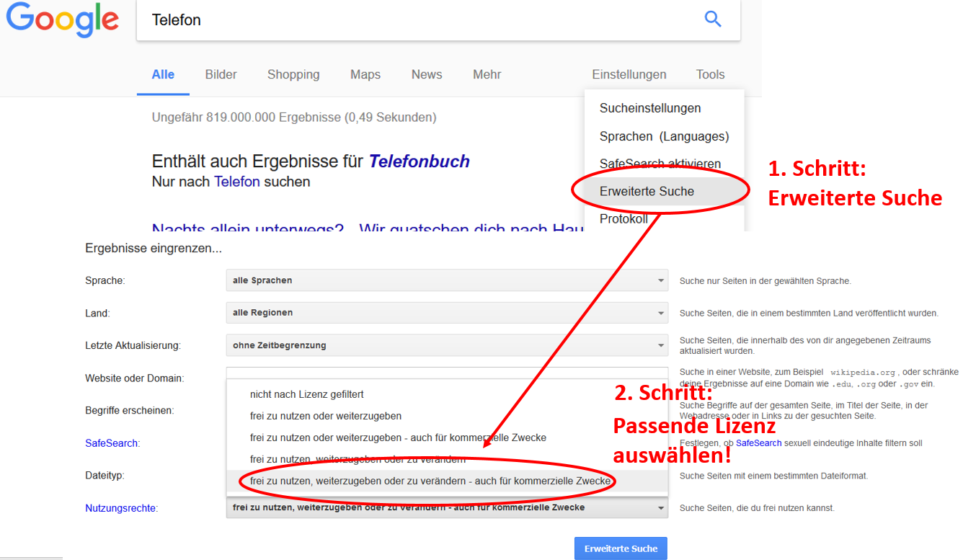963x560 pixels.
Task: Click text Suche Seiten, die du frei nutzen kannst
Action: (757, 508)
